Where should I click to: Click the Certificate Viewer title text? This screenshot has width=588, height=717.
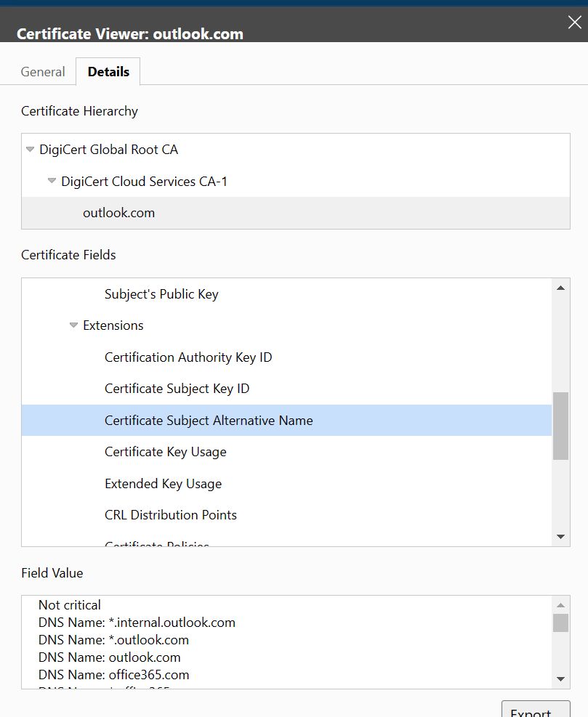130,34
